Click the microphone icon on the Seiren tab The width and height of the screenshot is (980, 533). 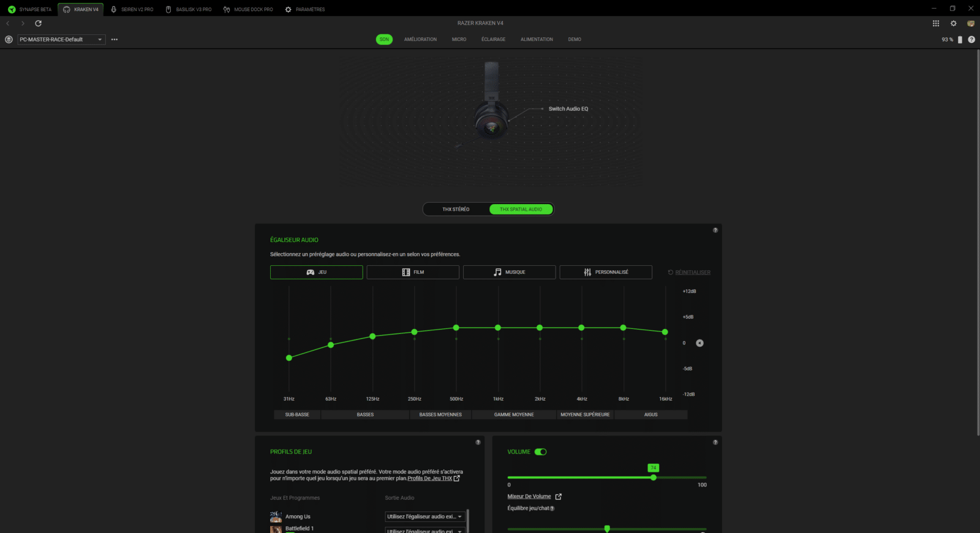coord(113,9)
